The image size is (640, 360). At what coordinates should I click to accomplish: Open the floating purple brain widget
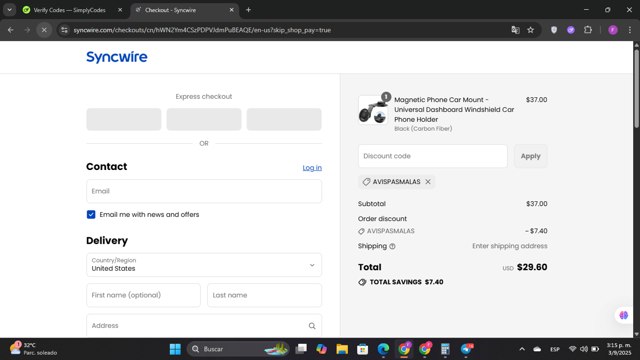(x=624, y=315)
